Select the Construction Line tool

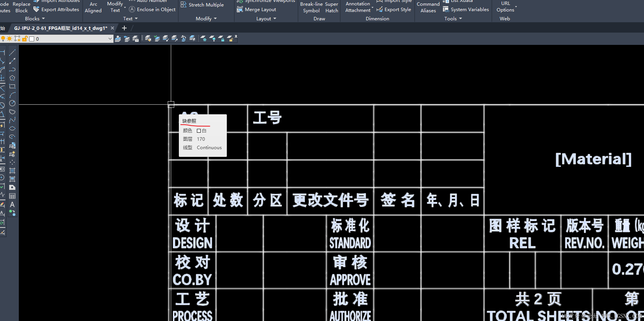coord(12,61)
